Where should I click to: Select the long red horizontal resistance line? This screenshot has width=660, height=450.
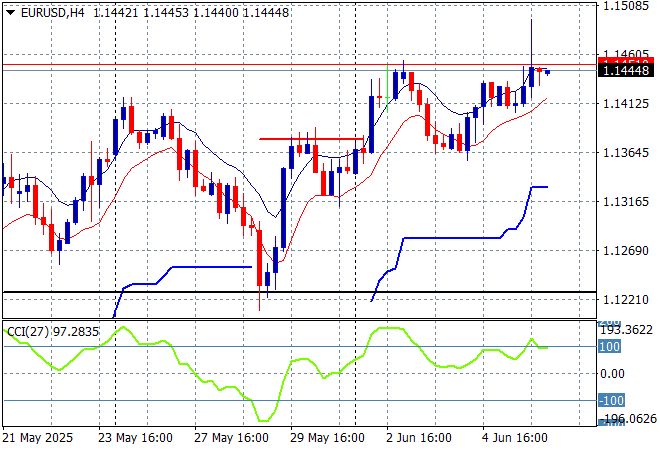[x=300, y=64]
